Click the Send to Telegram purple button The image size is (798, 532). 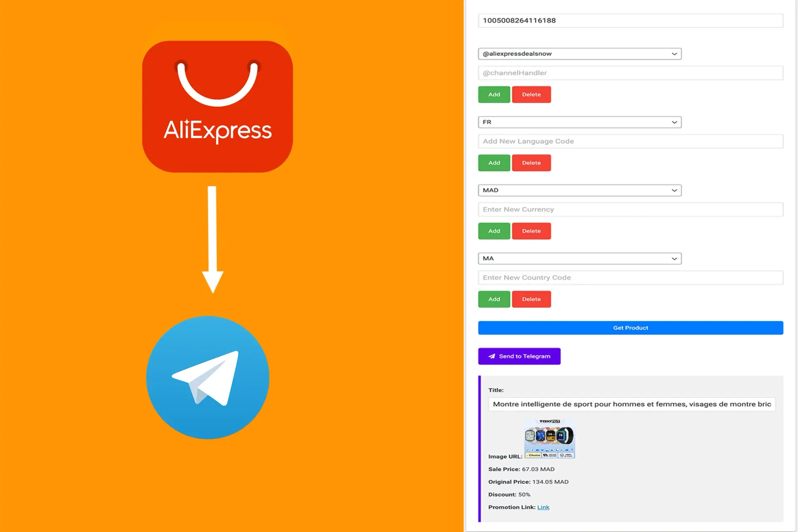tap(519, 356)
